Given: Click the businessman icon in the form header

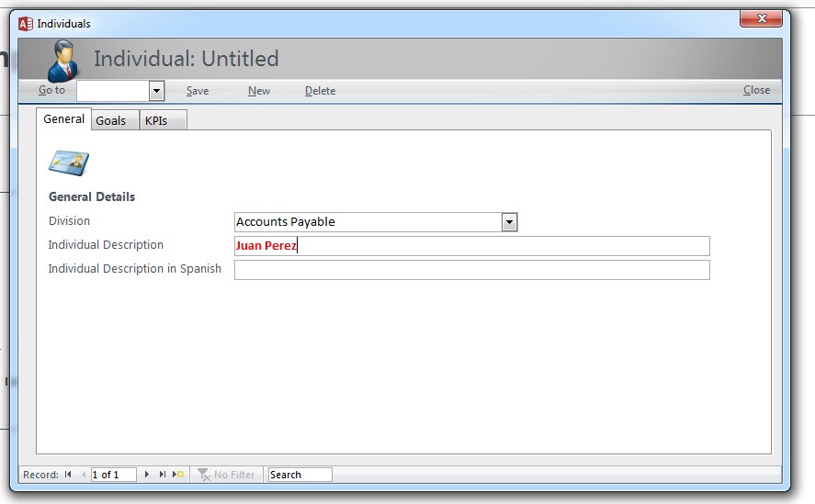Looking at the screenshot, I should click(x=62, y=62).
